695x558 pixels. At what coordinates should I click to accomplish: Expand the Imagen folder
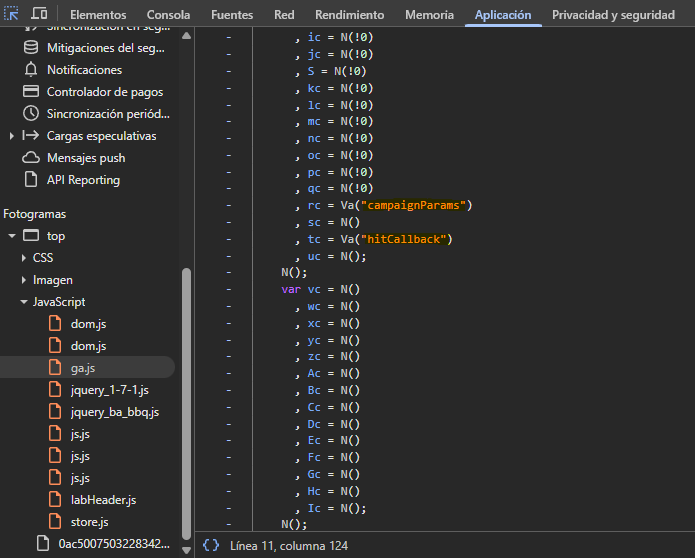[x=24, y=280]
